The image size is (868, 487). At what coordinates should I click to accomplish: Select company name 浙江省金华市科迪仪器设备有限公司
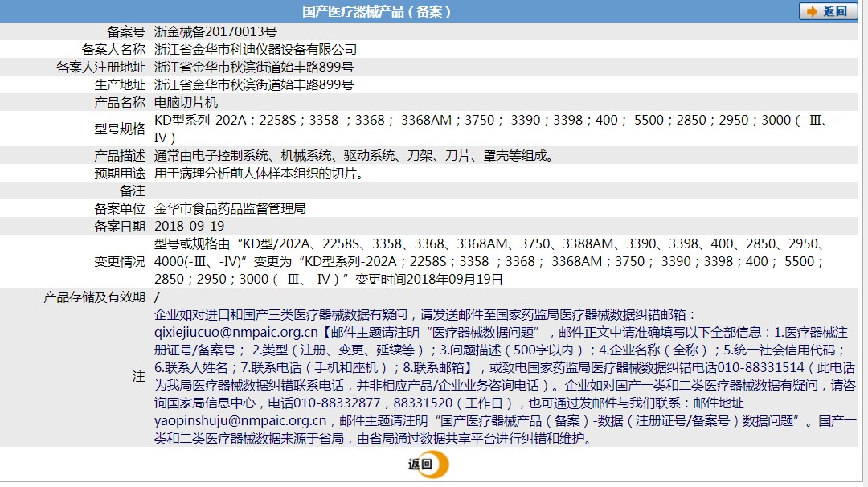tap(256, 49)
